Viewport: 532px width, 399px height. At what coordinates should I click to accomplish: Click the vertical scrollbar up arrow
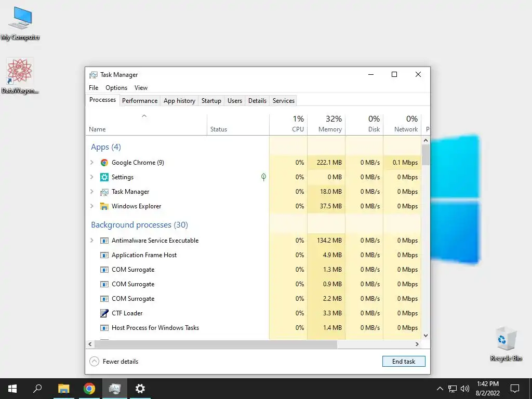click(425, 140)
